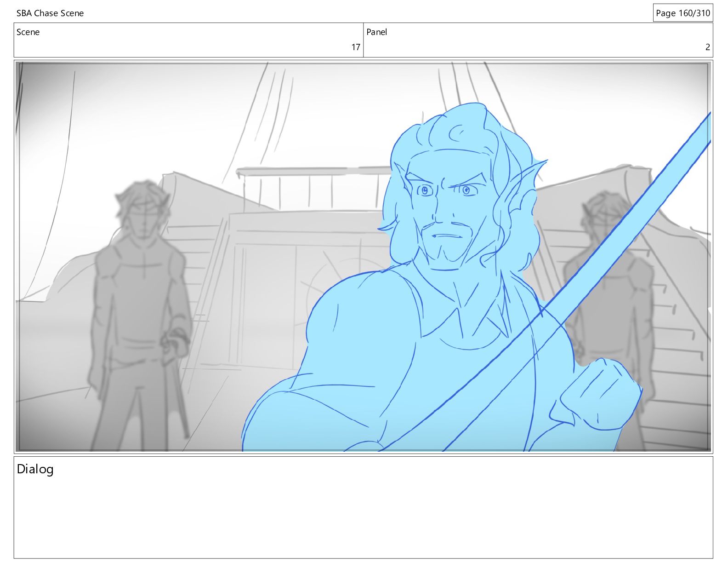This screenshot has height=563, width=728.
Task: Click the 'Page 160/310' page indicator
Action: coord(683,13)
